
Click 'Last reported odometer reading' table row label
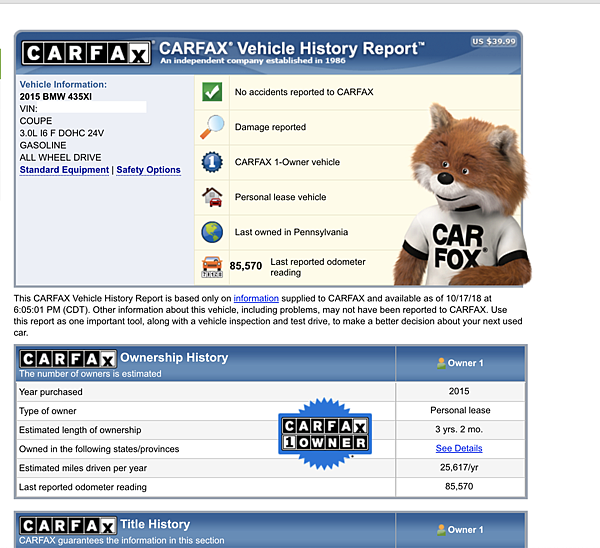click(x=83, y=487)
